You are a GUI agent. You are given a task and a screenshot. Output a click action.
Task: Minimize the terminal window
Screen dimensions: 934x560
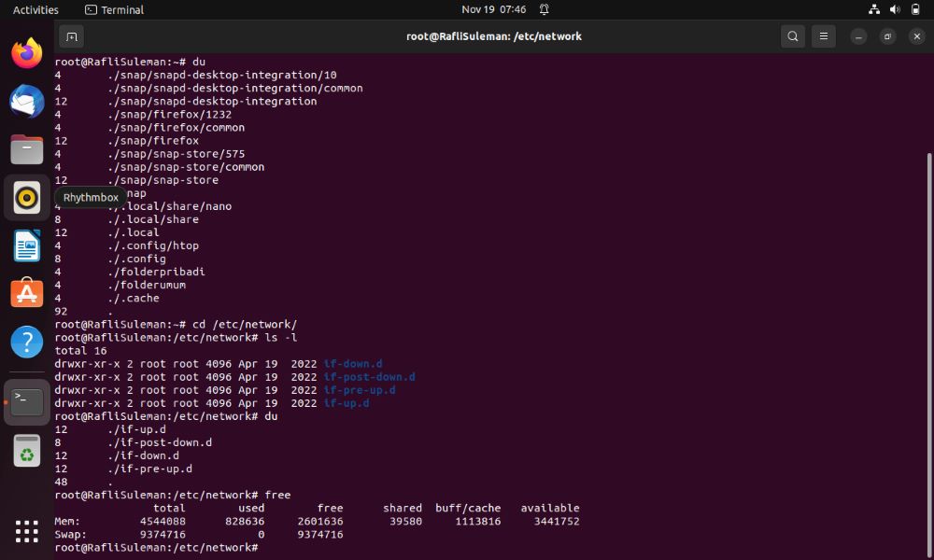858,37
